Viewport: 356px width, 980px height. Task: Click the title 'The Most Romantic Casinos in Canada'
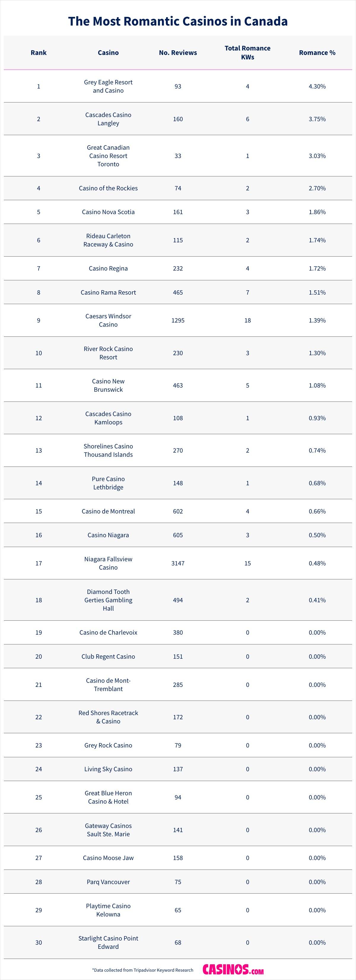(x=178, y=21)
